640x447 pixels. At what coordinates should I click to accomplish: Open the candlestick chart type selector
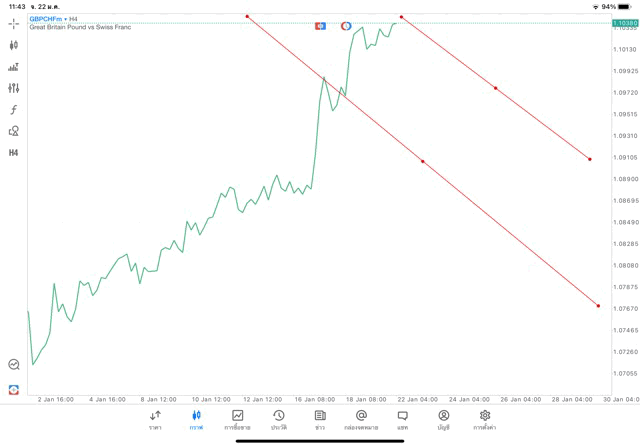pos(13,45)
